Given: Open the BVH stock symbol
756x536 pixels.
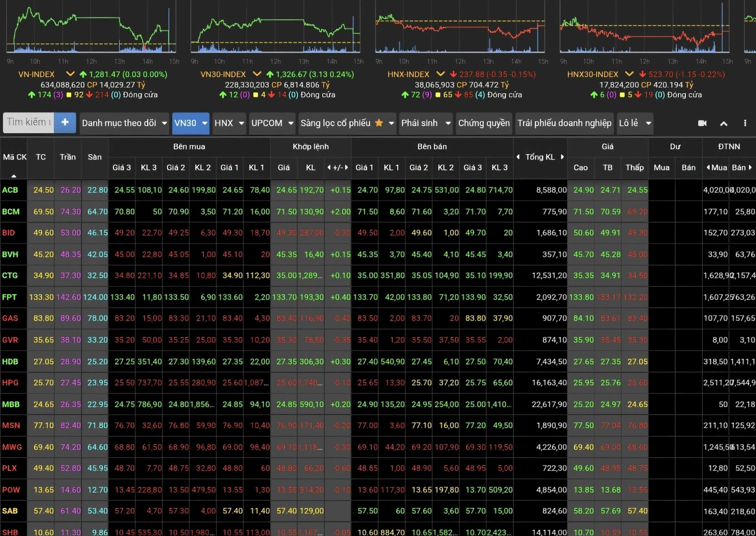Looking at the screenshot, I should [x=10, y=255].
